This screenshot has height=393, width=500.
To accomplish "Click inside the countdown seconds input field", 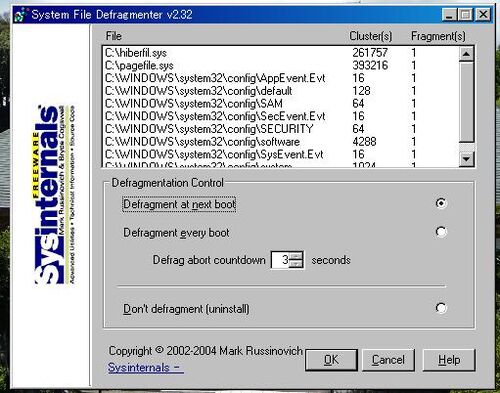I will click(x=280, y=260).
